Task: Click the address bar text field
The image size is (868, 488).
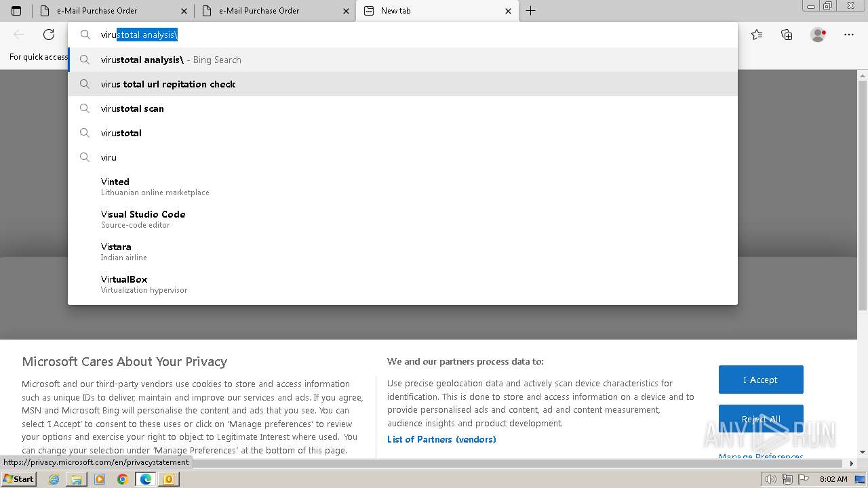Action: tap(403, 35)
